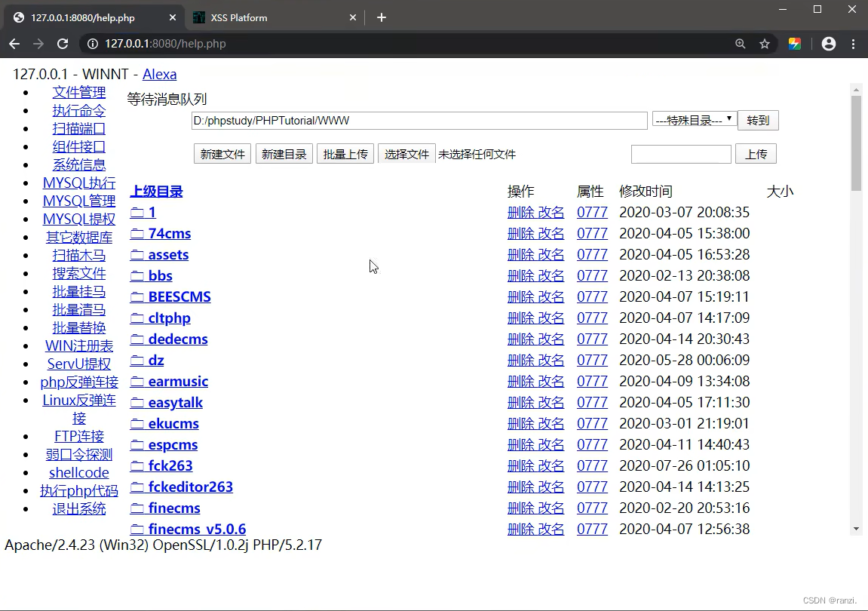Click the 选择文件 button
Screen dimensions: 868x611
coord(406,154)
